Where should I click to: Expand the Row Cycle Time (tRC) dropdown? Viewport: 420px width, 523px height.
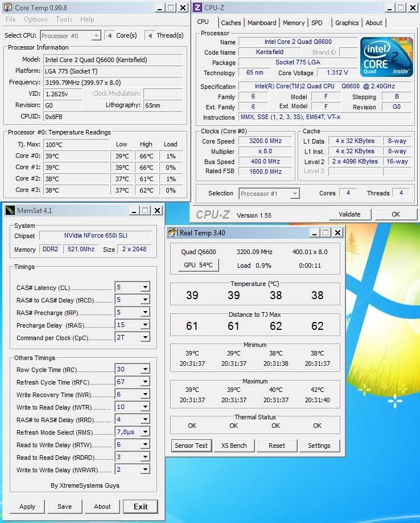tap(145, 369)
